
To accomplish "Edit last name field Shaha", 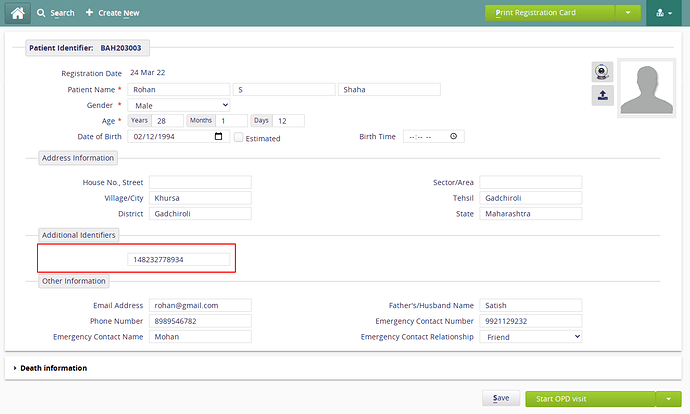I will 389,89.
